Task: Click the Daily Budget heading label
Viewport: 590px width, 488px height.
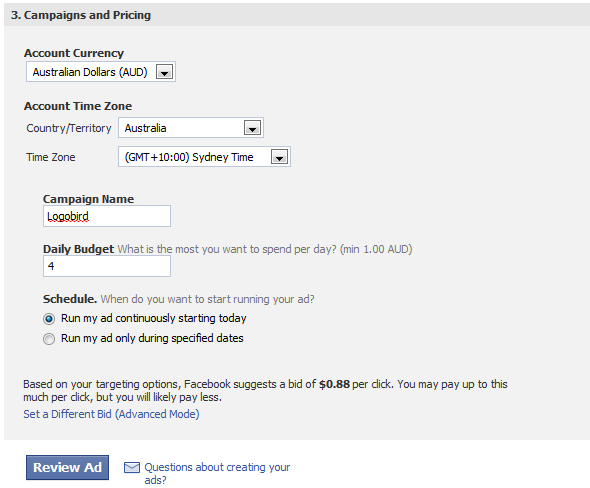Action: 78,249
